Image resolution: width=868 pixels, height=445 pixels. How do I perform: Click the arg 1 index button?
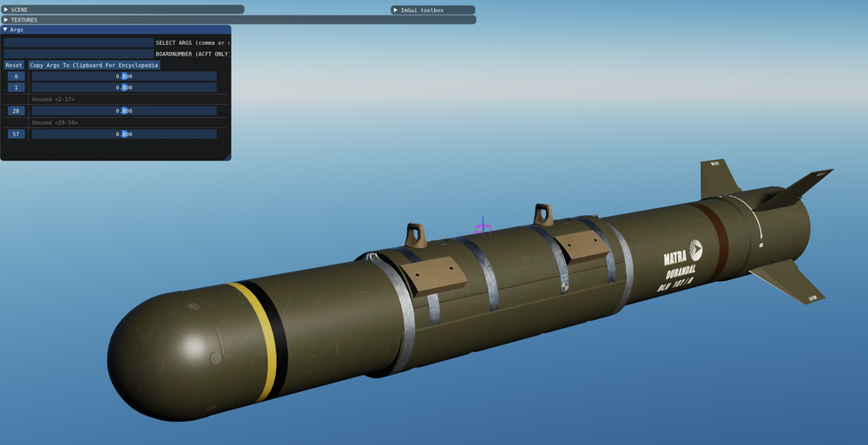pyautogui.click(x=16, y=88)
